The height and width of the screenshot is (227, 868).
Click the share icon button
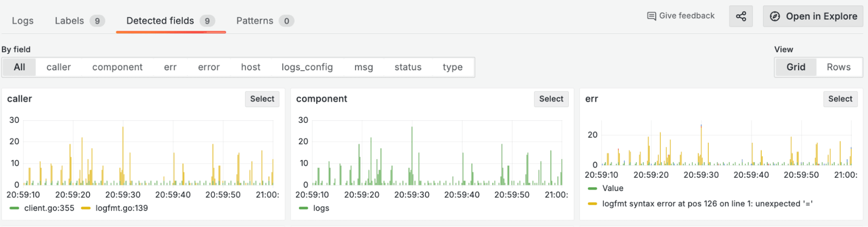coord(741,16)
